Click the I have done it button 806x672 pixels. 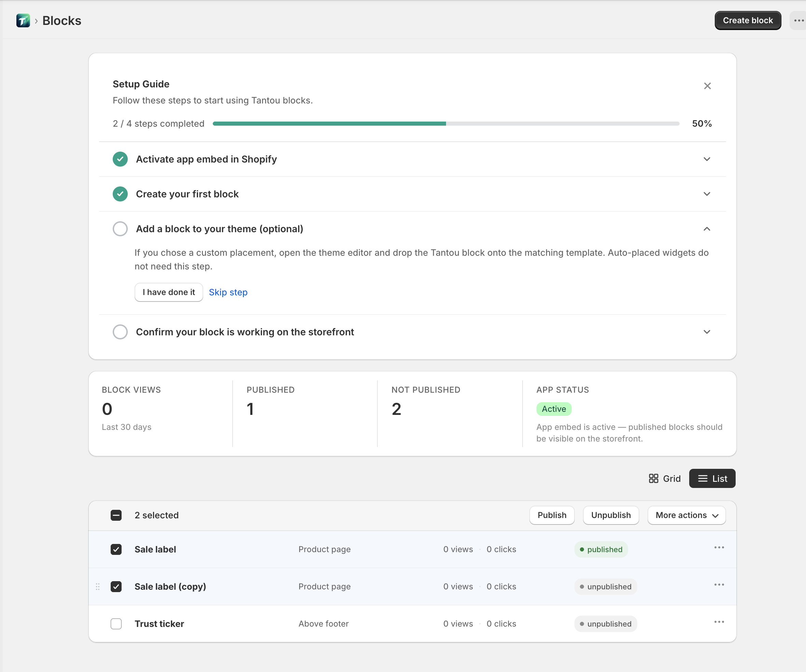click(x=169, y=292)
